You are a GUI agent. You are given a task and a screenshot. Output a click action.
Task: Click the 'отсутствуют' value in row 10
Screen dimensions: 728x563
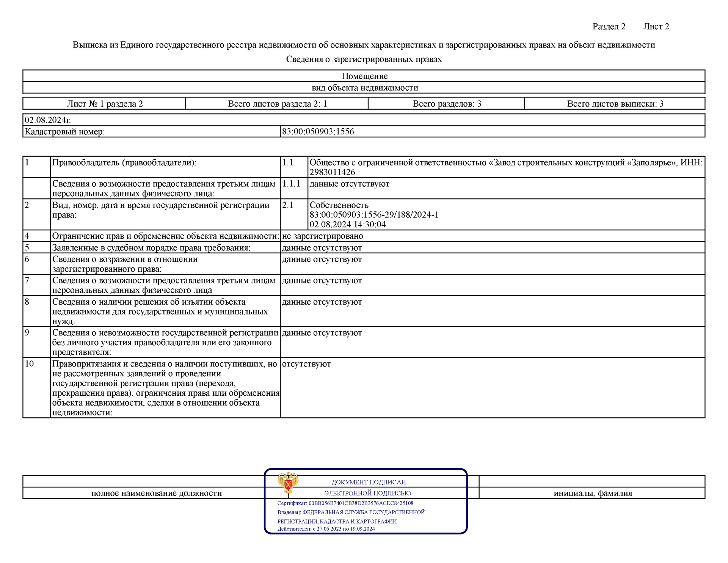(306, 364)
